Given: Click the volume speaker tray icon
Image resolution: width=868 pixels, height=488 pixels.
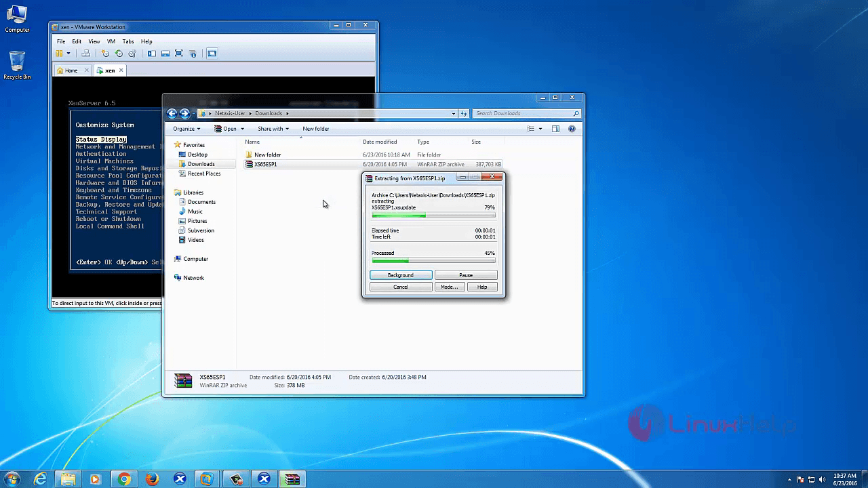Looking at the screenshot, I should click(x=823, y=479).
